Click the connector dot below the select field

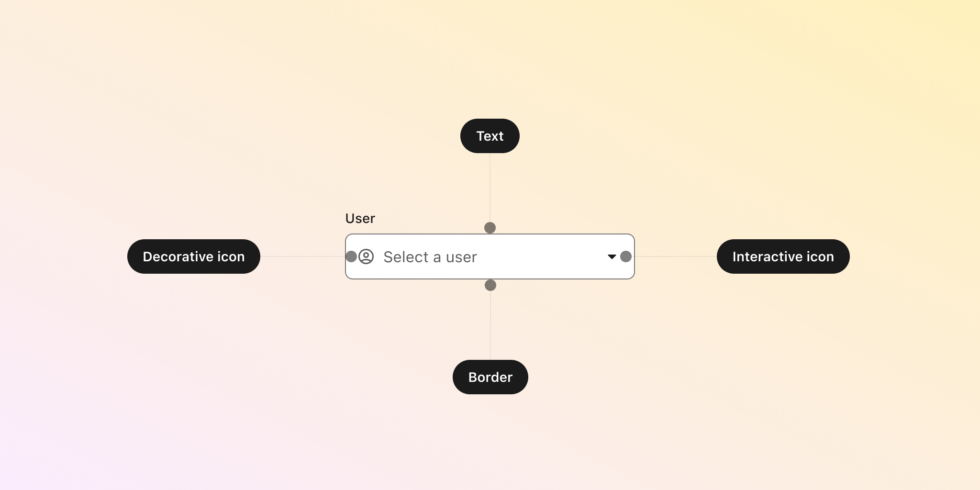490,285
